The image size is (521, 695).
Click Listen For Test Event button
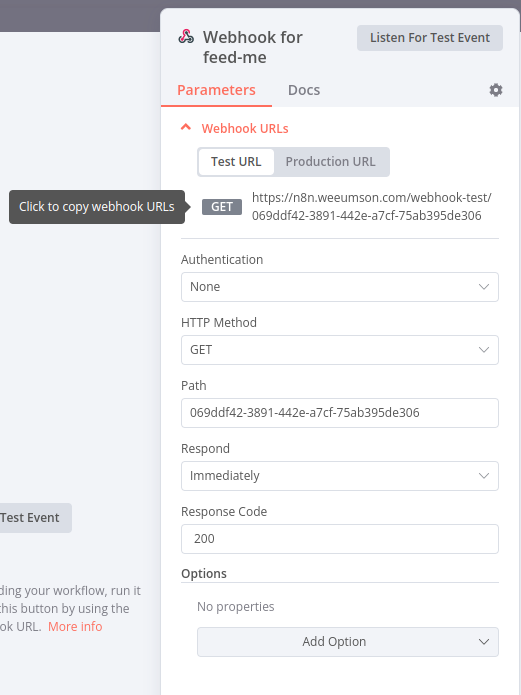[430, 38]
